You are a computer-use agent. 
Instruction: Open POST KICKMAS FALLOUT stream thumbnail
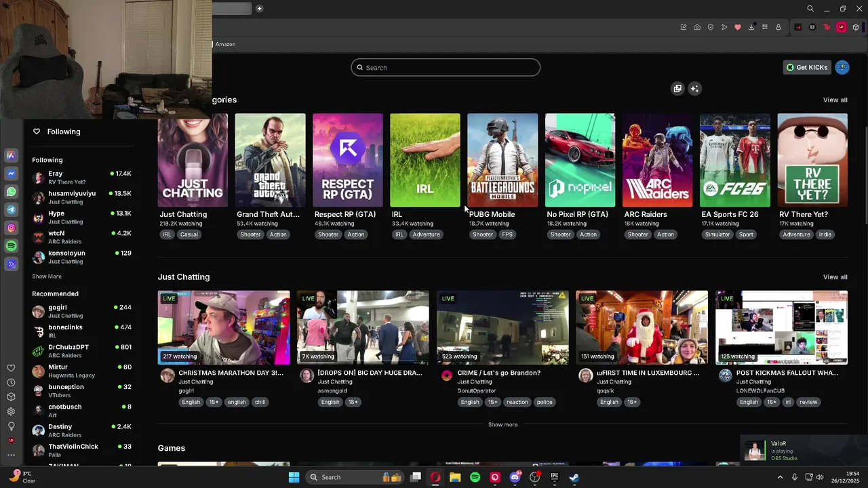pyautogui.click(x=781, y=327)
